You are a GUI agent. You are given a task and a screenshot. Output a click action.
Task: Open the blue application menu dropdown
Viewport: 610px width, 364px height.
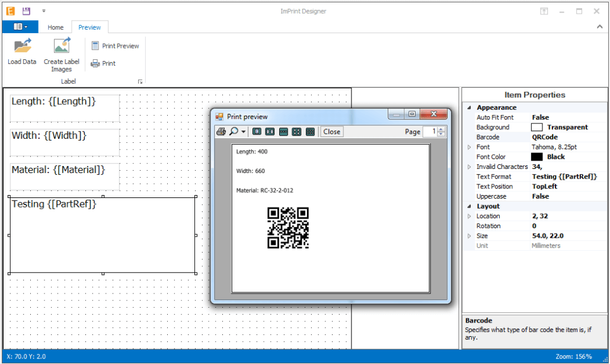coord(20,27)
